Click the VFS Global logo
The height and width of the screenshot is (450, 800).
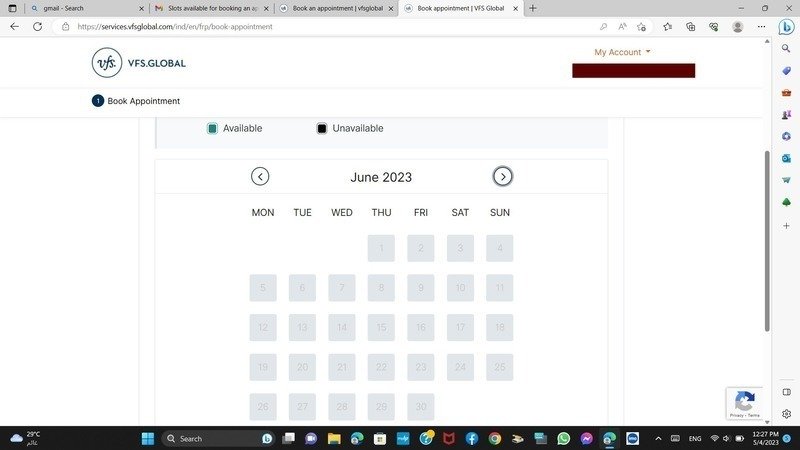tap(139, 63)
